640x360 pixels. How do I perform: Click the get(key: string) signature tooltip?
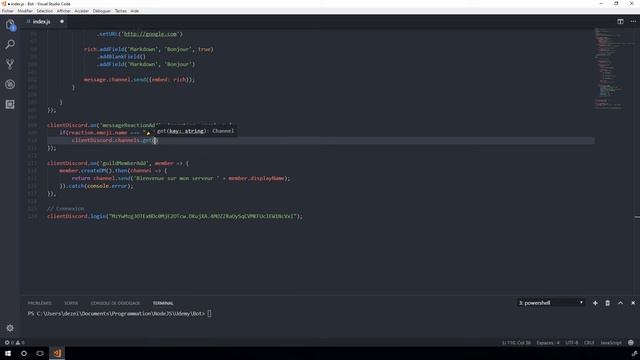(195, 131)
